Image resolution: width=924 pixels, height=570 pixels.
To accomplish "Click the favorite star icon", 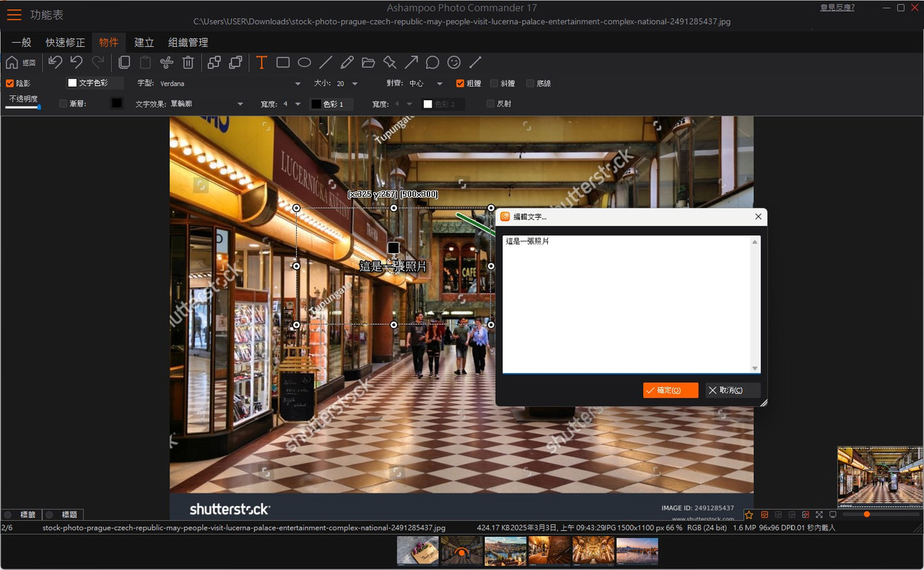I will coord(749,514).
